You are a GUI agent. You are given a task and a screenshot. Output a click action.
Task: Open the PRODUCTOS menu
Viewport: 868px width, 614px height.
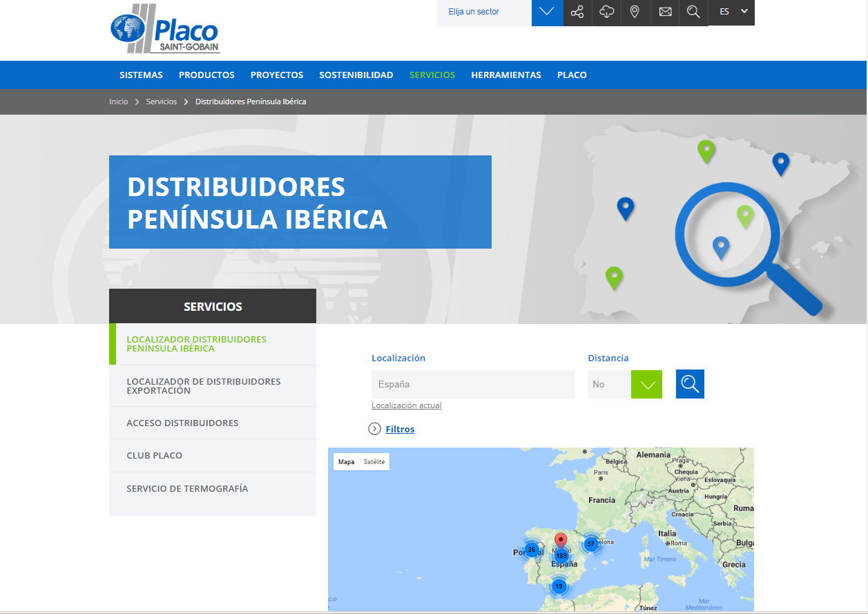(x=206, y=75)
